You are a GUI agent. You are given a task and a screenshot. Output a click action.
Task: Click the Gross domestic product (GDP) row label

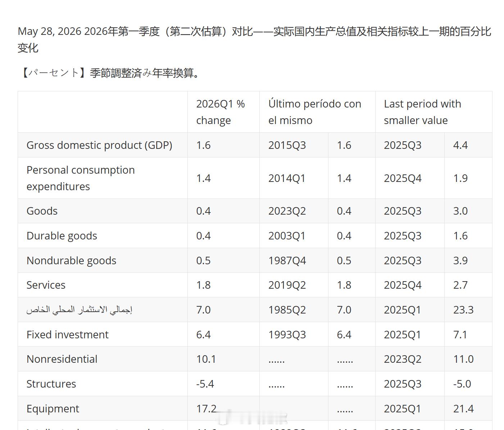click(x=99, y=145)
